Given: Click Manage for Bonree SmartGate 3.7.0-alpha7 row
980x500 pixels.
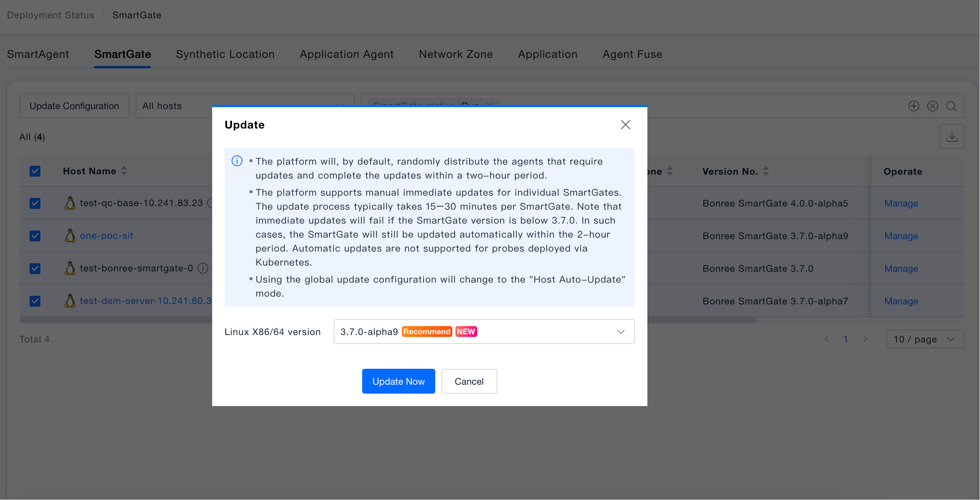Looking at the screenshot, I should pos(901,301).
